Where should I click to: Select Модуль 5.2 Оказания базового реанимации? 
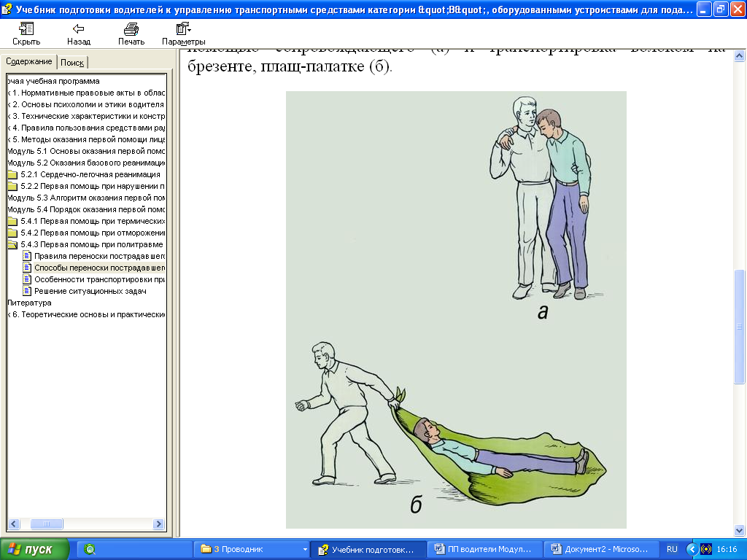(86, 163)
